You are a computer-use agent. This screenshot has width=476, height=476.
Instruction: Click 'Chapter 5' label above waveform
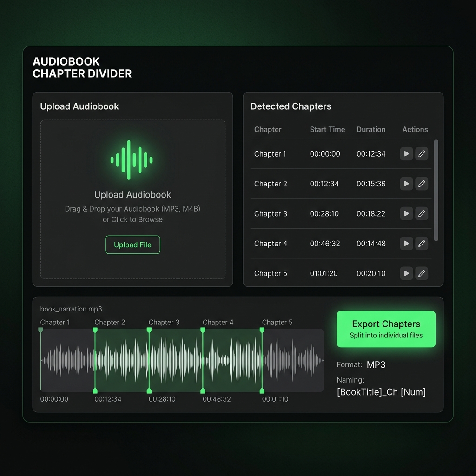click(x=277, y=322)
